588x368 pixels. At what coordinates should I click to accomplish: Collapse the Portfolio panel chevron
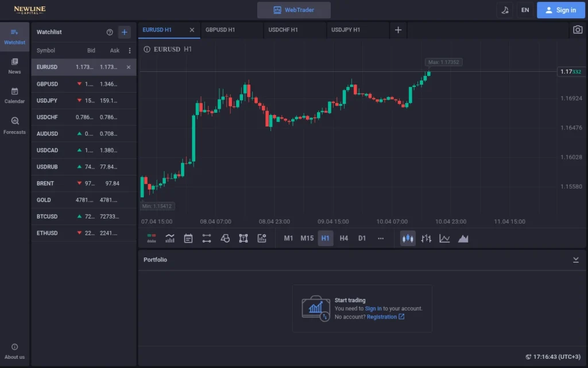coord(576,259)
